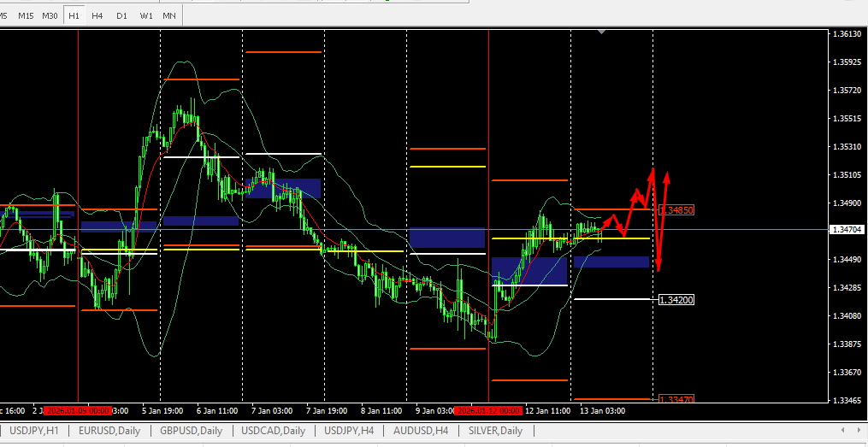Image resolution: width=868 pixels, height=447 pixels.
Task: Click the chart tabs scroll-left arrow
Action: point(843,430)
